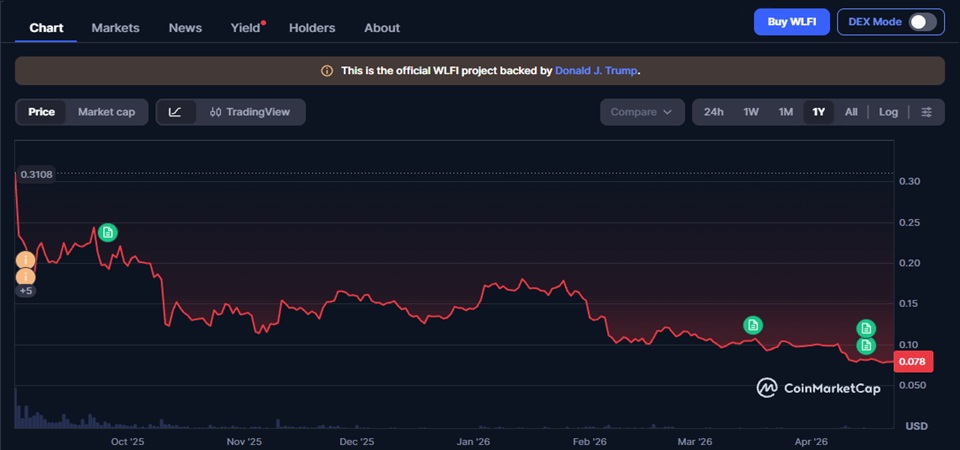Image resolution: width=960 pixels, height=450 pixels.
Task: Select the 1Y time range
Action: point(819,112)
